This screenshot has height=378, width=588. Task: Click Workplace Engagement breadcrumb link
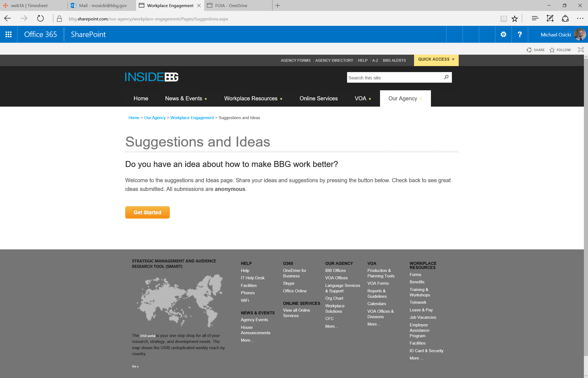tap(192, 118)
